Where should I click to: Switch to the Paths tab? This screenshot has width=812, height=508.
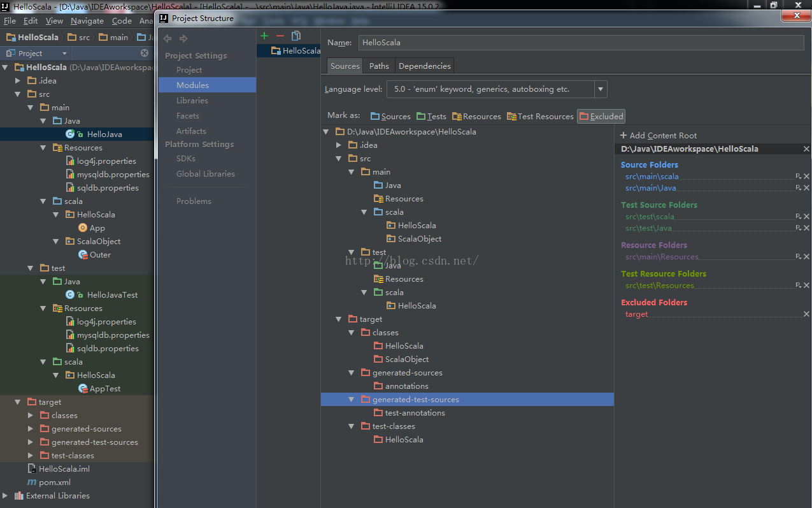[379, 66]
